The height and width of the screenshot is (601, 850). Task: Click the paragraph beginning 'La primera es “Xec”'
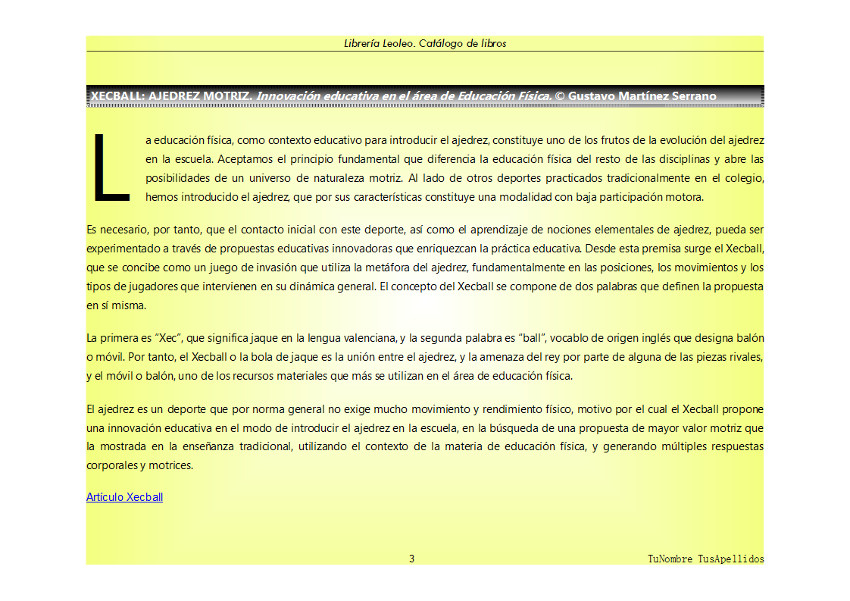click(x=425, y=357)
